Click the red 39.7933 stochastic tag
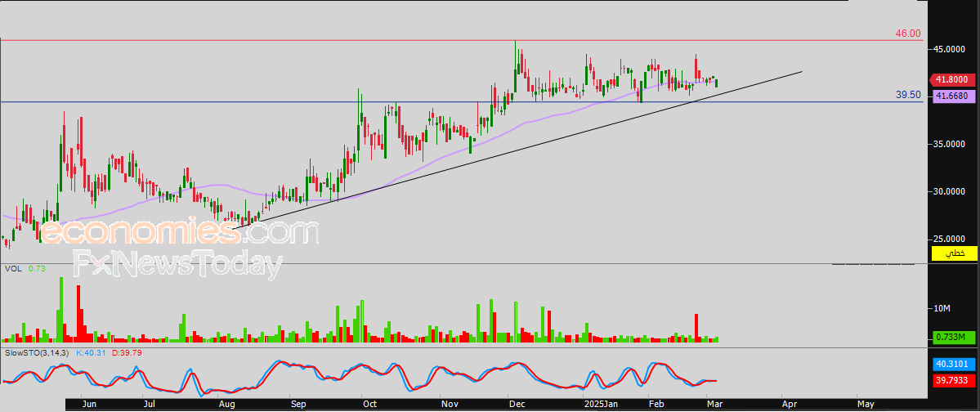980x412 pixels. point(954,380)
